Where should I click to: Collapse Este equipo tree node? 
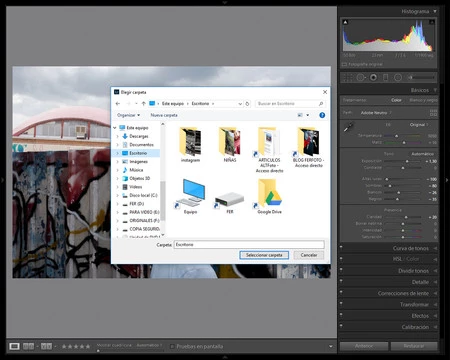[115, 128]
